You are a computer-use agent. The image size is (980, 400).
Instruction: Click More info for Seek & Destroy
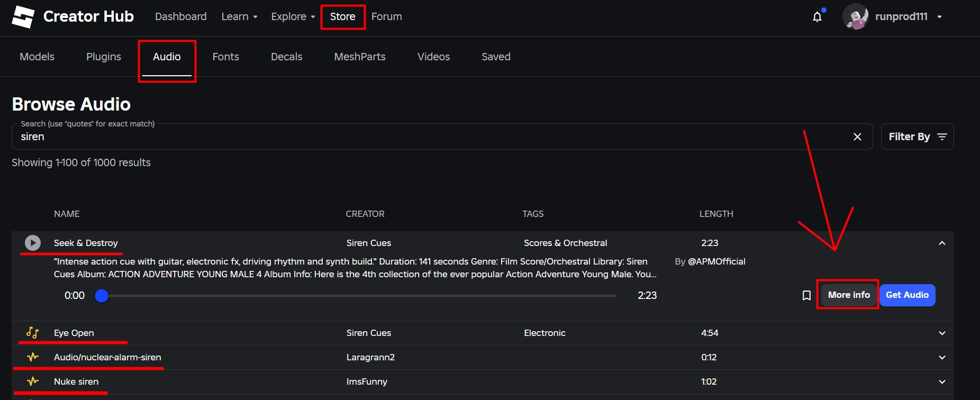pos(849,295)
